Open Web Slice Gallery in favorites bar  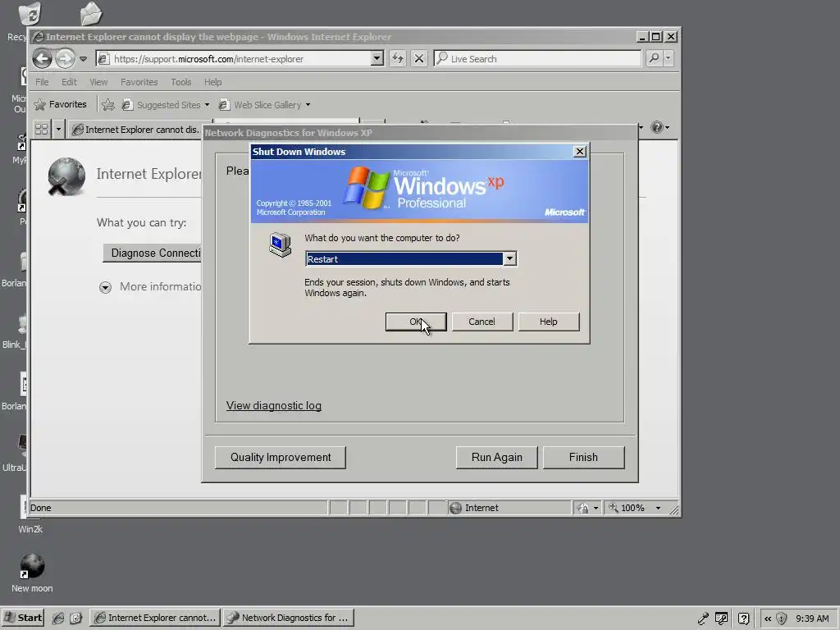(265, 105)
